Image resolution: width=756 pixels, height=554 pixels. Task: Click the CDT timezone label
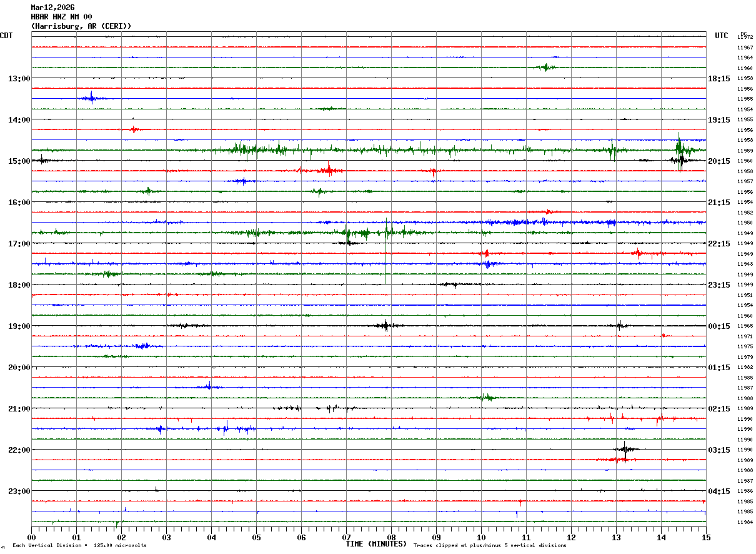6,36
